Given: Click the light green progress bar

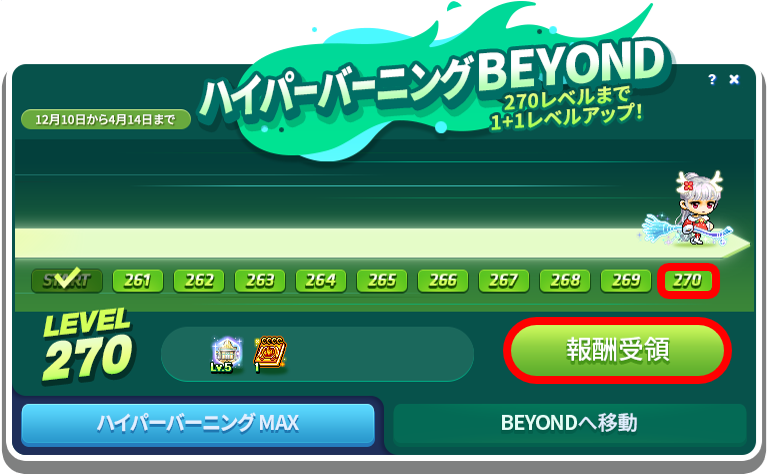Looking at the screenshot, I should 382,243.
